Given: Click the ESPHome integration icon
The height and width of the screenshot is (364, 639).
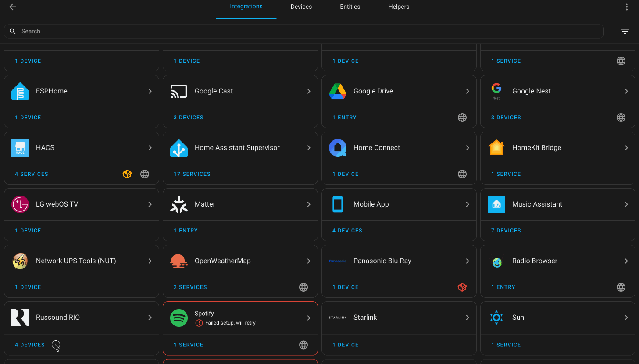Looking at the screenshot, I should [20, 91].
